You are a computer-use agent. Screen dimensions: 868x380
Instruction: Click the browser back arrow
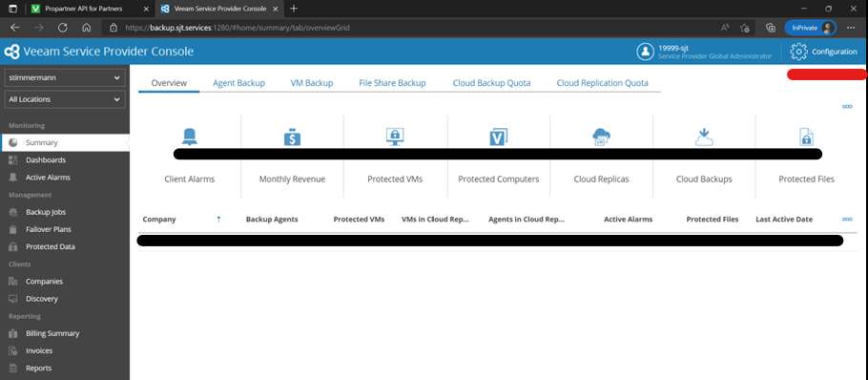tap(15, 28)
